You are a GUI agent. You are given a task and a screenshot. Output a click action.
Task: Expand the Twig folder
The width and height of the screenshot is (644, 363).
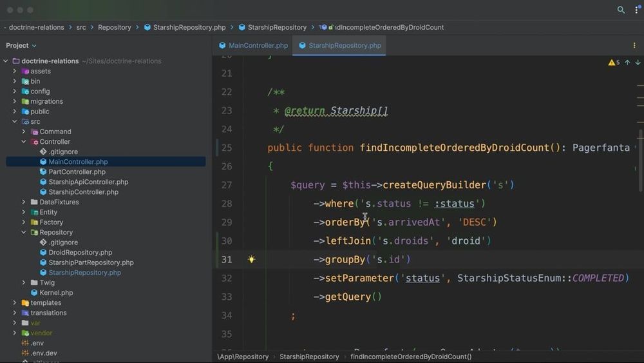[24, 283]
